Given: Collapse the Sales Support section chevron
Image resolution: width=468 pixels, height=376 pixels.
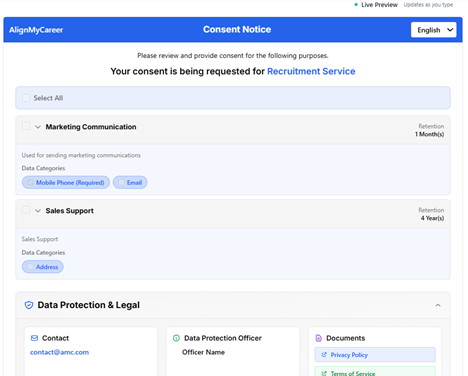Looking at the screenshot, I should click(x=38, y=211).
